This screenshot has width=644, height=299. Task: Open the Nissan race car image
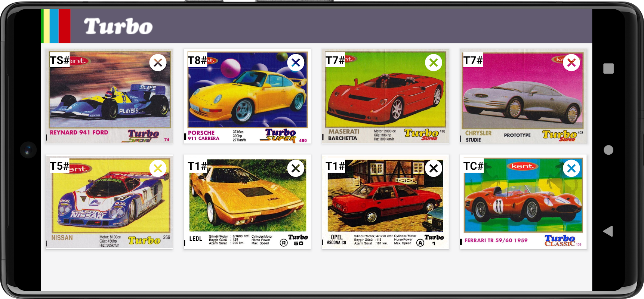(x=110, y=202)
